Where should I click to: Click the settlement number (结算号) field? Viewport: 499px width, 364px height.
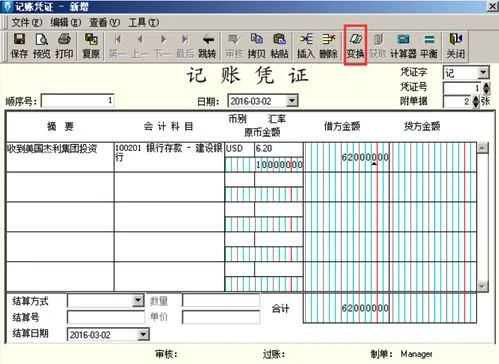pyautogui.click(x=106, y=317)
